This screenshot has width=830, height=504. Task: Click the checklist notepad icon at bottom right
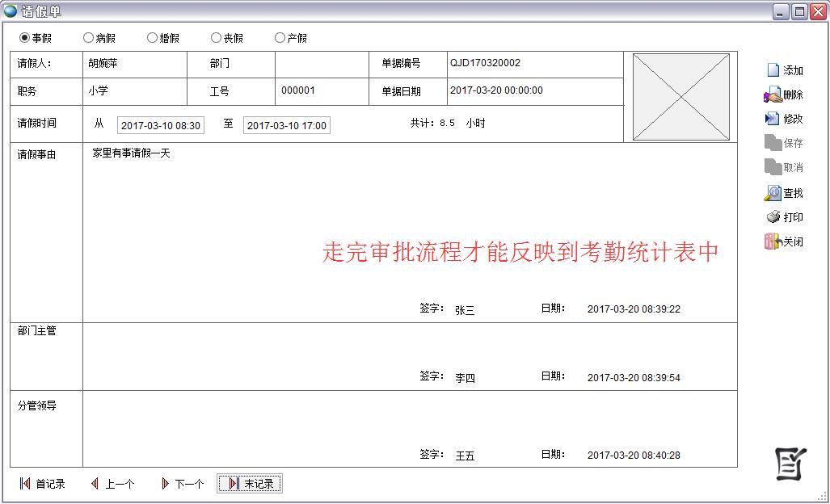click(790, 463)
